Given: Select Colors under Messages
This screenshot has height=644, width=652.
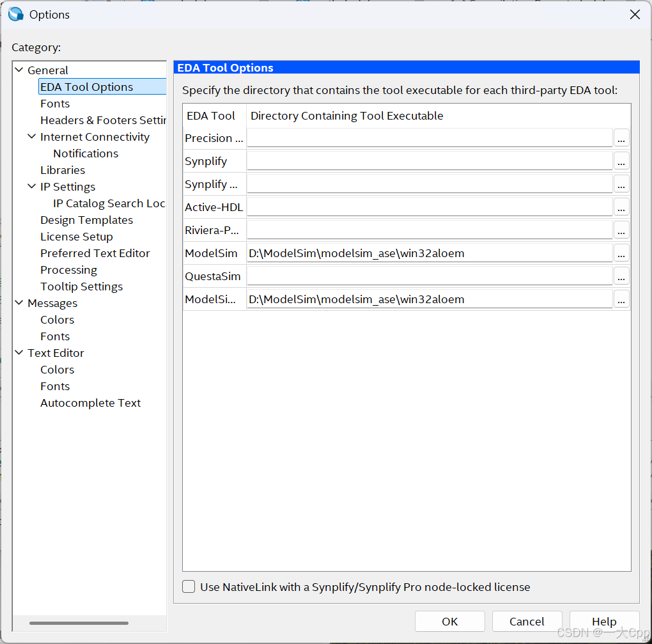Looking at the screenshot, I should (57, 320).
